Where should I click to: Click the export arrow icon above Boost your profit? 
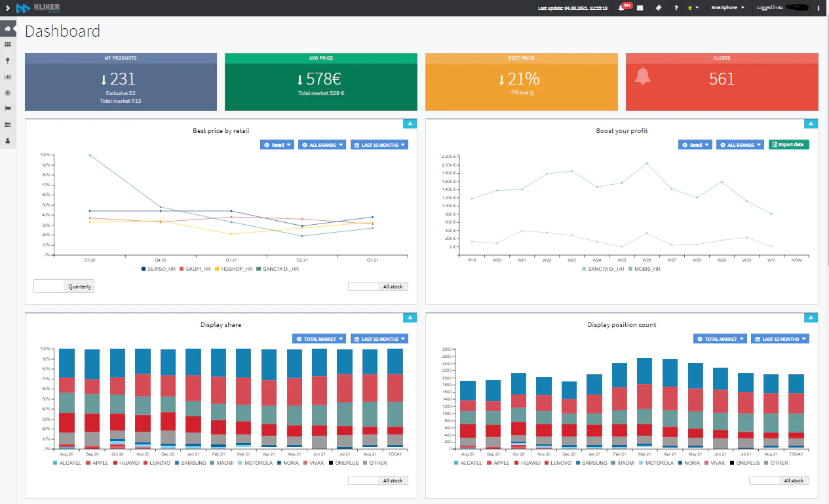click(811, 123)
